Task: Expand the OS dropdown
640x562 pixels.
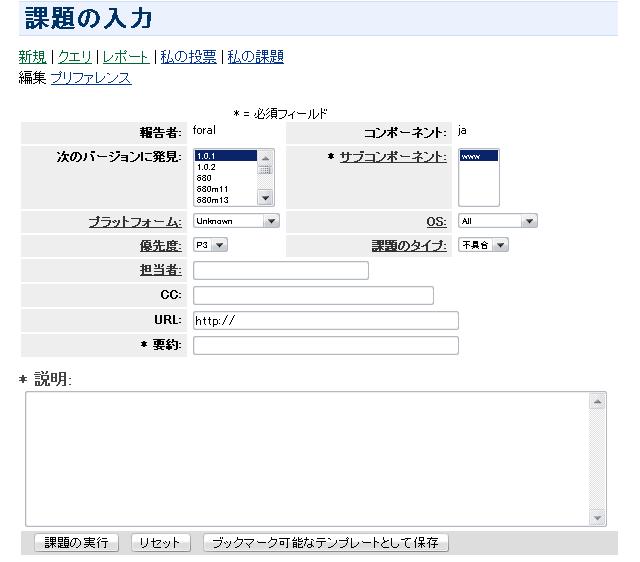Action: 497,221
